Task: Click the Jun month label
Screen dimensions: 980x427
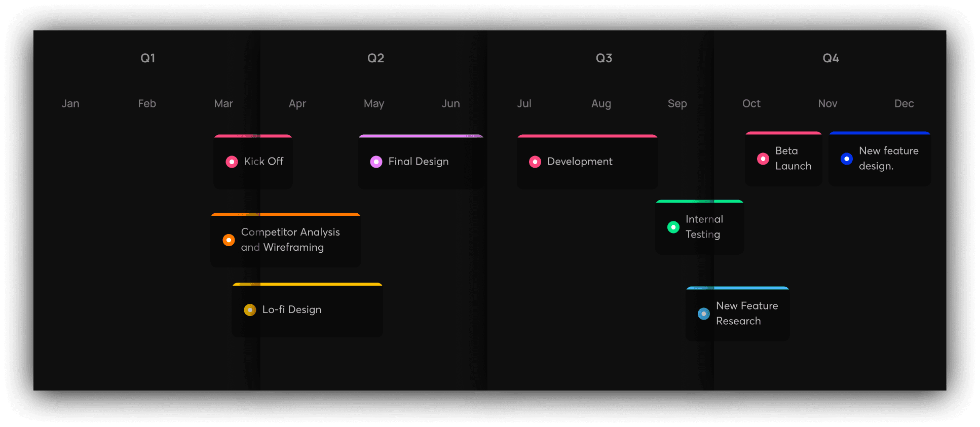Action: (x=451, y=104)
